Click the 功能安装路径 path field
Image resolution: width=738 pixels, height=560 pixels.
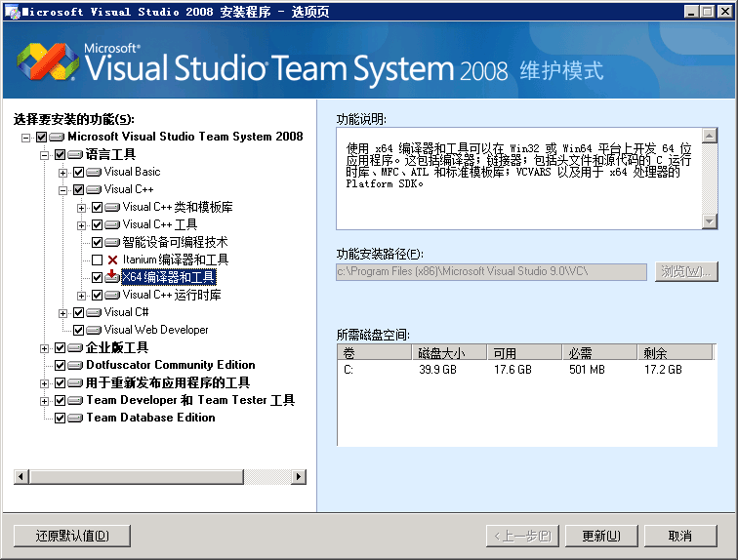(x=491, y=272)
